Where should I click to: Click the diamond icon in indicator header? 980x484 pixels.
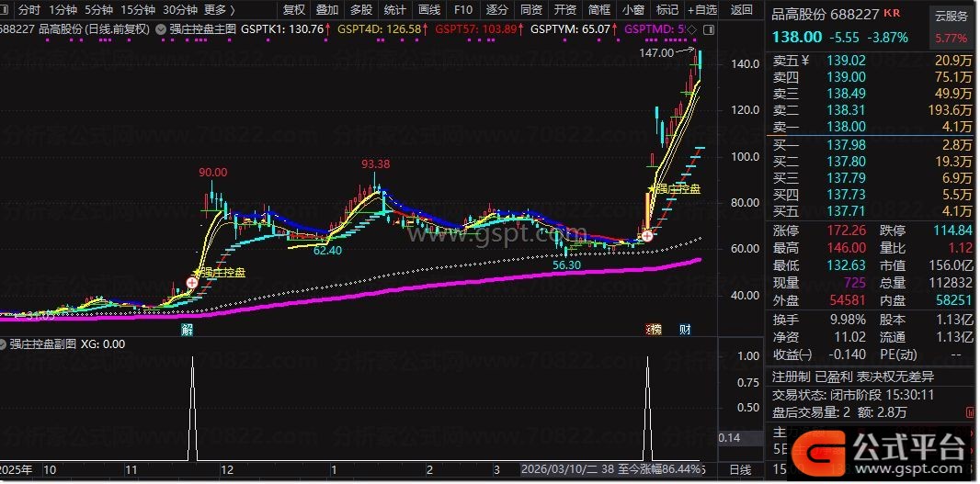coord(692,28)
